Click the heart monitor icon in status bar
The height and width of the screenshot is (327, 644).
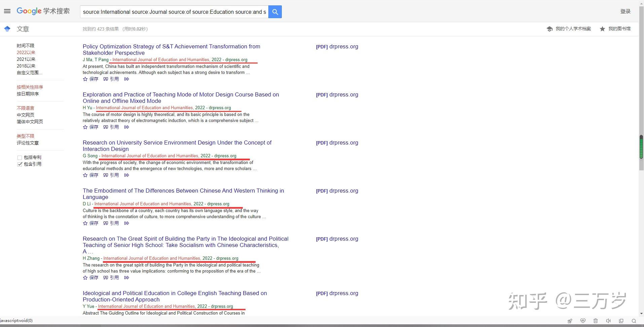583,321
